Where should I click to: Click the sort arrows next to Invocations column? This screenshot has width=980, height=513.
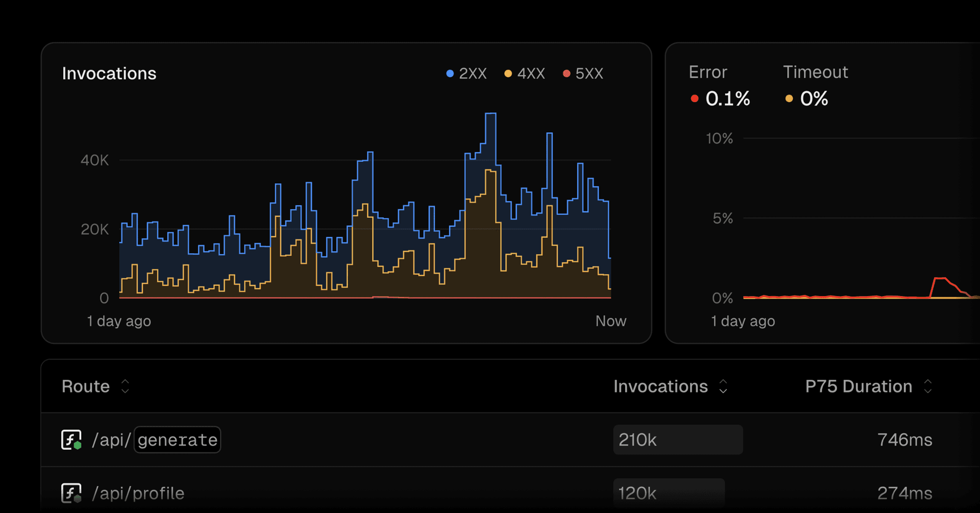(x=723, y=386)
